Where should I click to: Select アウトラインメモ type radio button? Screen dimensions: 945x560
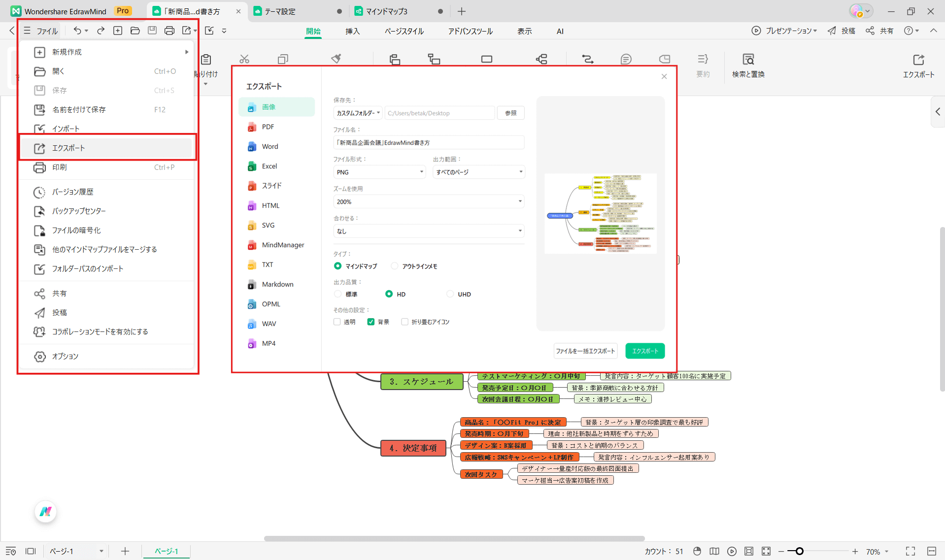pos(395,266)
